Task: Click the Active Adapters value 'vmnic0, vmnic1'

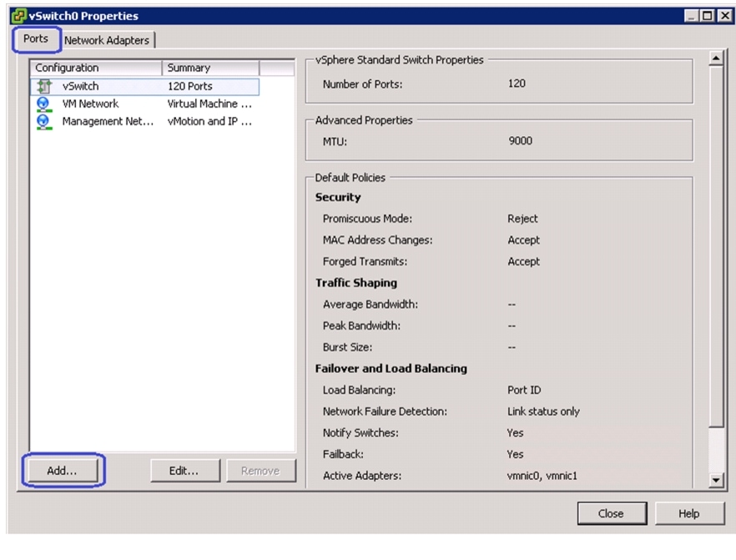Action: [x=542, y=476]
